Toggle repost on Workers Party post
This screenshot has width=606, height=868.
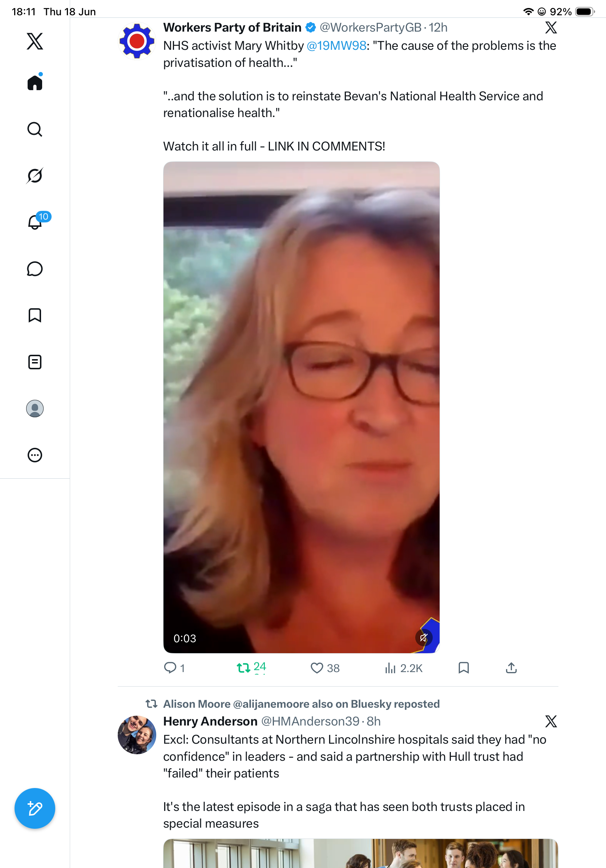point(251,668)
